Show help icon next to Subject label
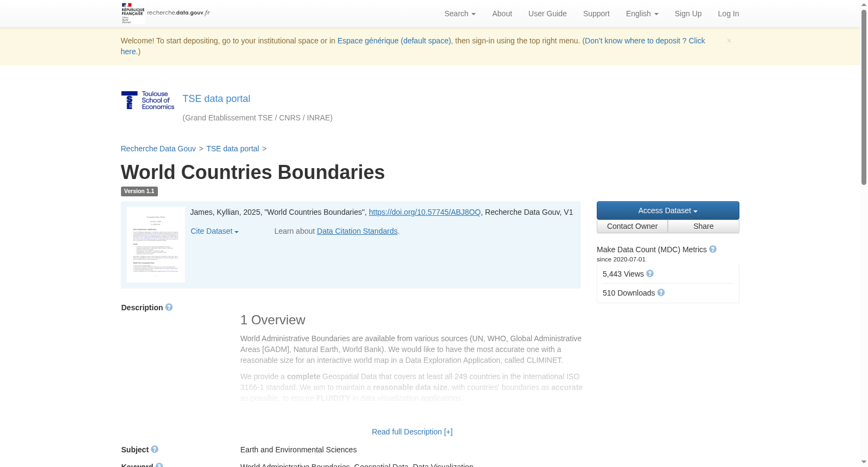Screen dimensions: 868x467 pos(155,449)
